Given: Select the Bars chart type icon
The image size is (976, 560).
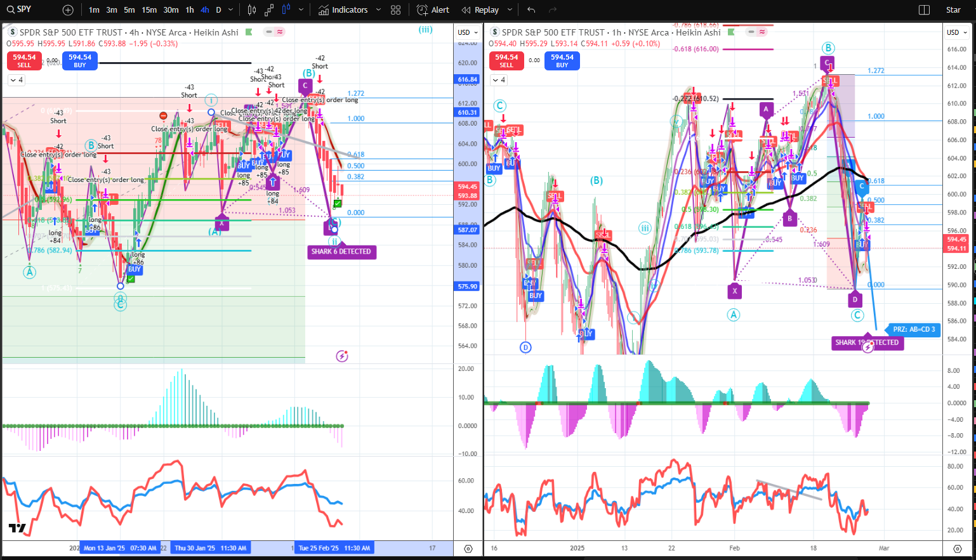Looking at the screenshot, I should pos(252,10).
